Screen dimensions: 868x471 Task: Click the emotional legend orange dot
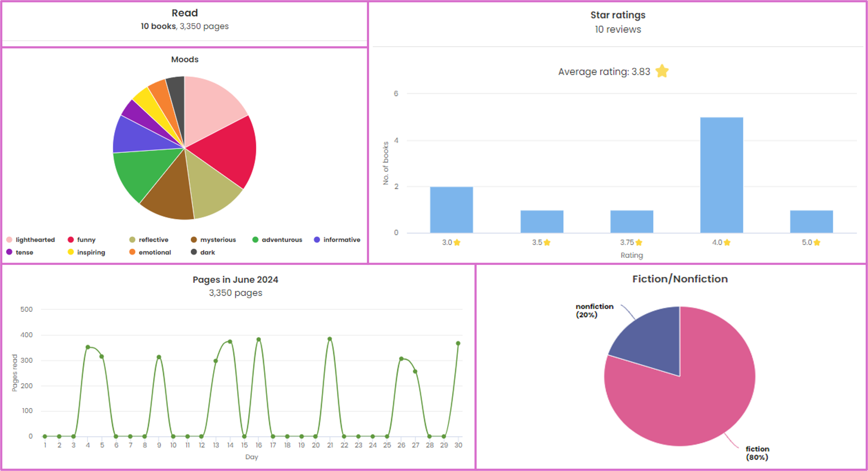pyautogui.click(x=132, y=252)
